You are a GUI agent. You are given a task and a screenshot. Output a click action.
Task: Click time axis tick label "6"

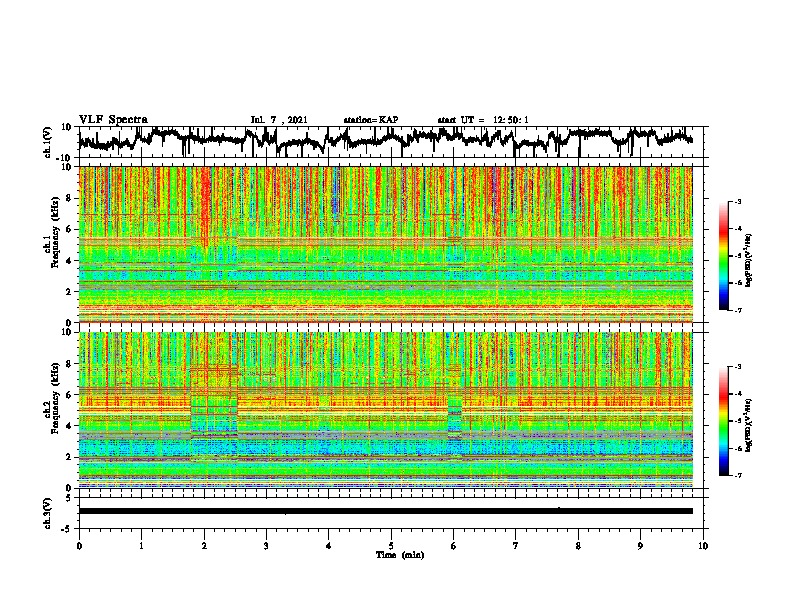click(454, 546)
